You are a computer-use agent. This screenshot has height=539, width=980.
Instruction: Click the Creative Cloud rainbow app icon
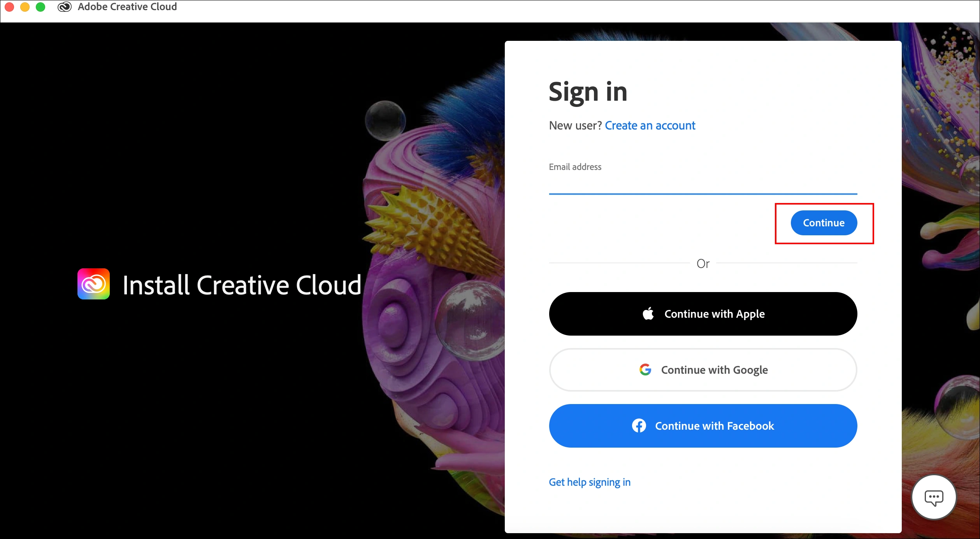click(x=93, y=284)
